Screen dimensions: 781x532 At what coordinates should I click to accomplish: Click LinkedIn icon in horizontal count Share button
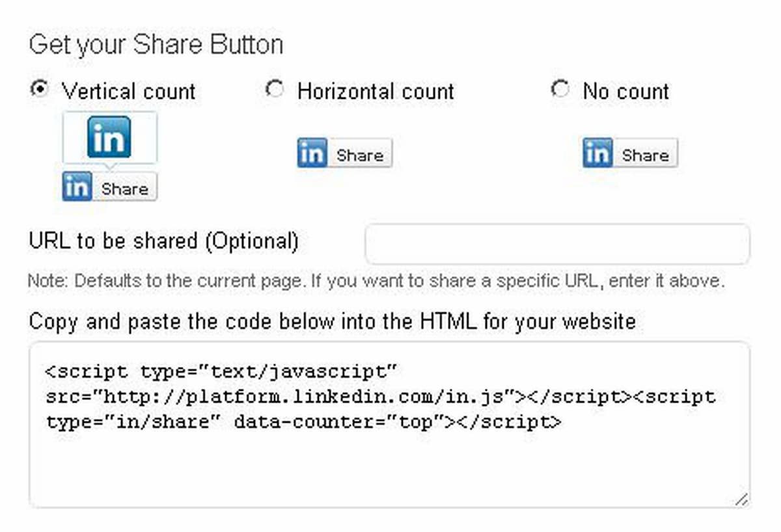point(312,153)
